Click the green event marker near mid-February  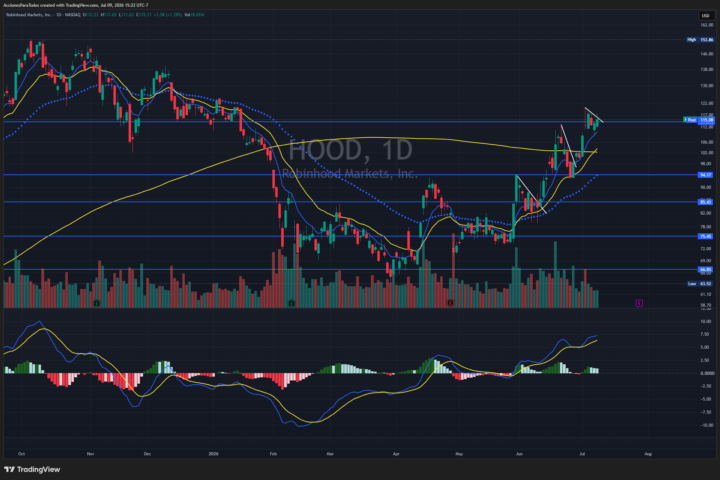pos(291,303)
